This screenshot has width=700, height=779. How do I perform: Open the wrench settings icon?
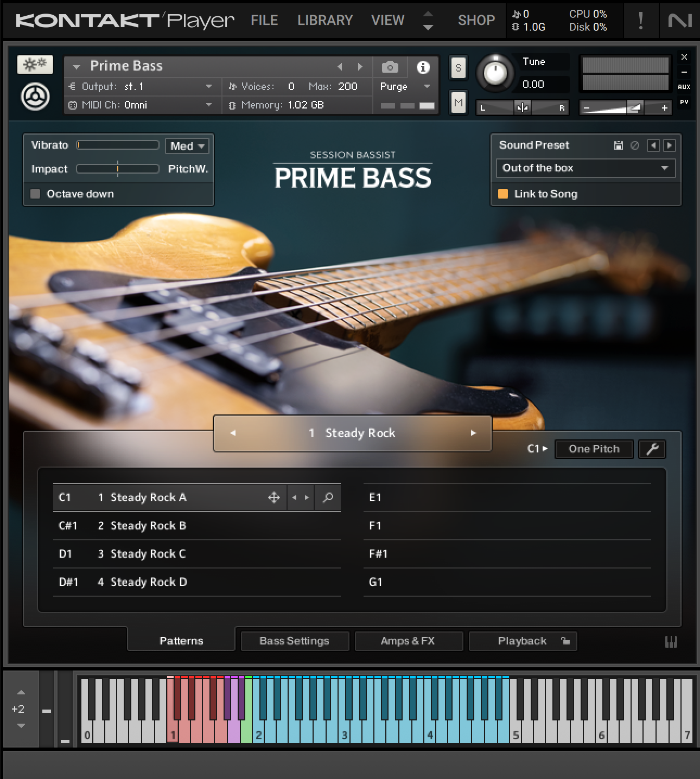[x=652, y=449]
